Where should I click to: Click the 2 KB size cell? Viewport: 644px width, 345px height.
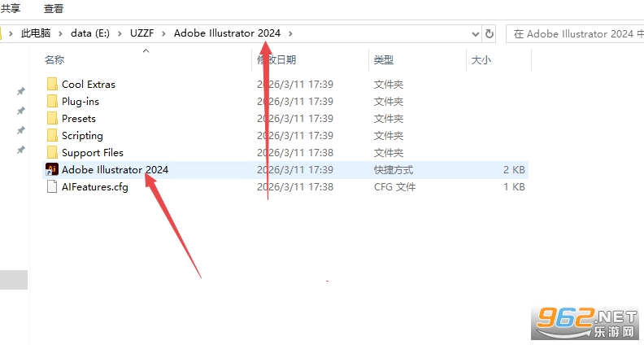(x=514, y=170)
